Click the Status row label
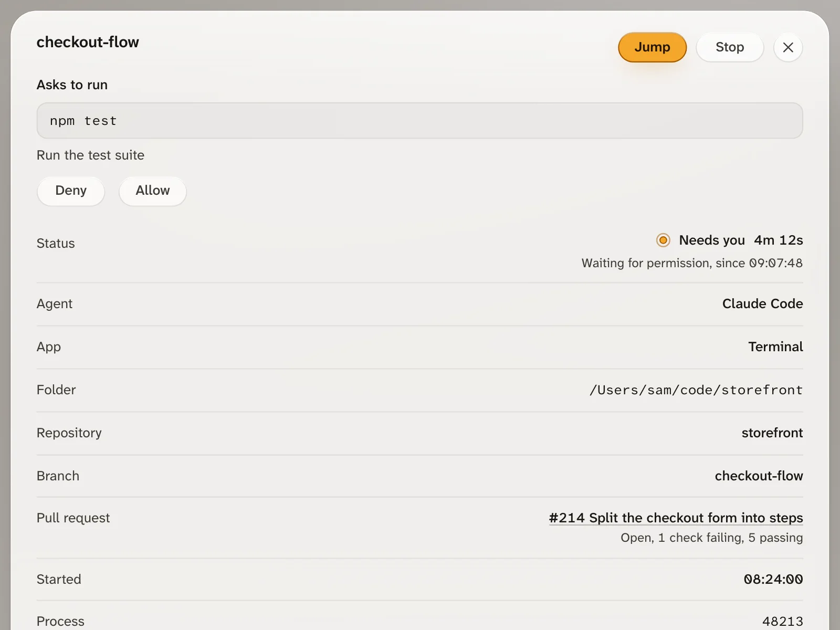Screen dimensions: 840x630 [56, 244]
